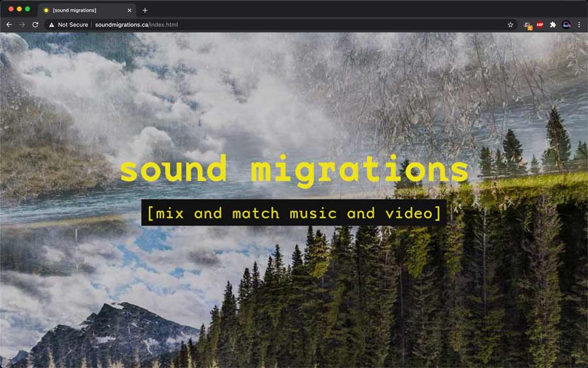Open the Adblock Plus extension
This screenshot has width=588, height=368.
540,25
